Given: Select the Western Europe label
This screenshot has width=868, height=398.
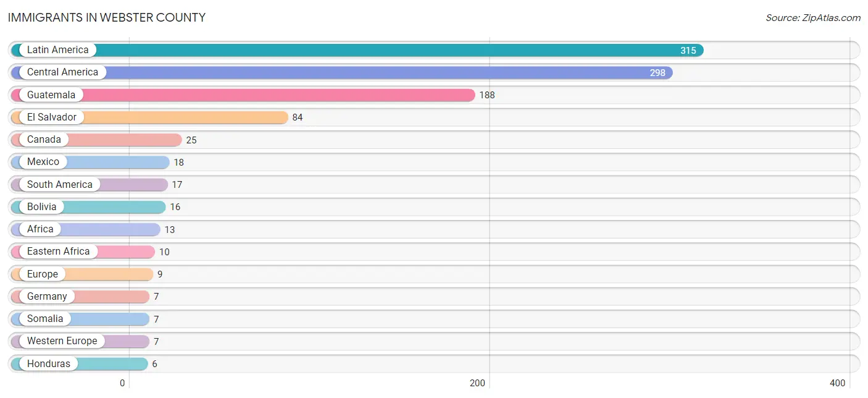Looking at the screenshot, I should point(62,341).
